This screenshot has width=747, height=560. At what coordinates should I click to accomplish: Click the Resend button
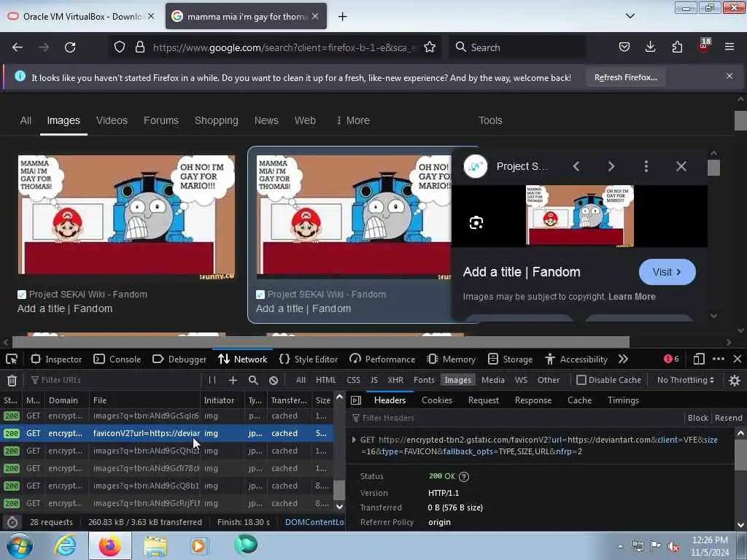729,418
